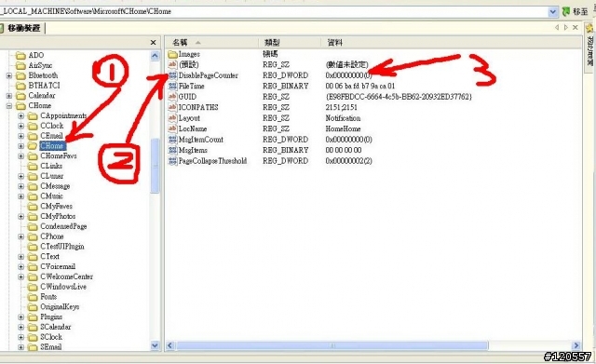Select the DisablePageCounter DWORD icon
The image size is (596, 364).
(172, 75)
